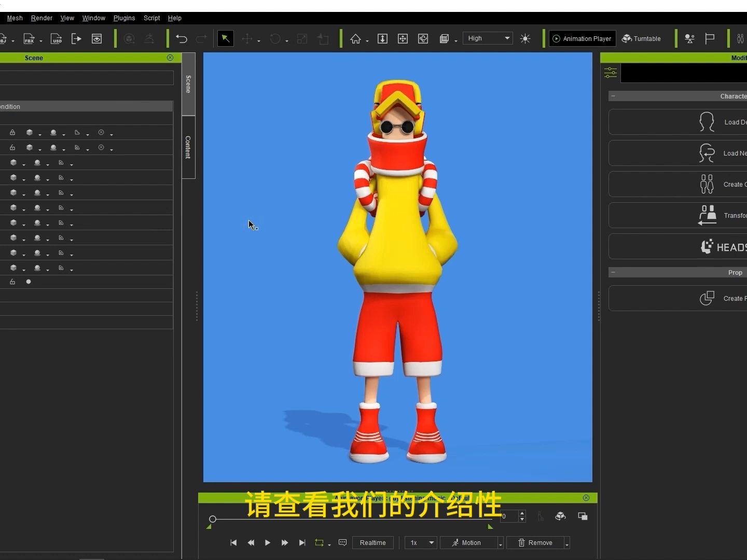Screen dimensions: 747x560
Task: Open the Mesh menu
Action: pyautogui.click(x=15, y=18)
